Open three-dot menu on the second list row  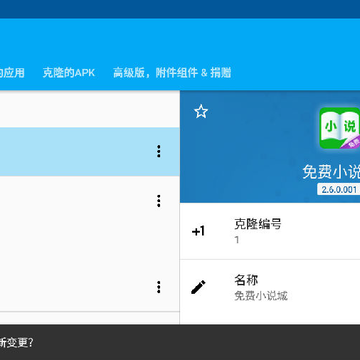click(x=159, y=201)
